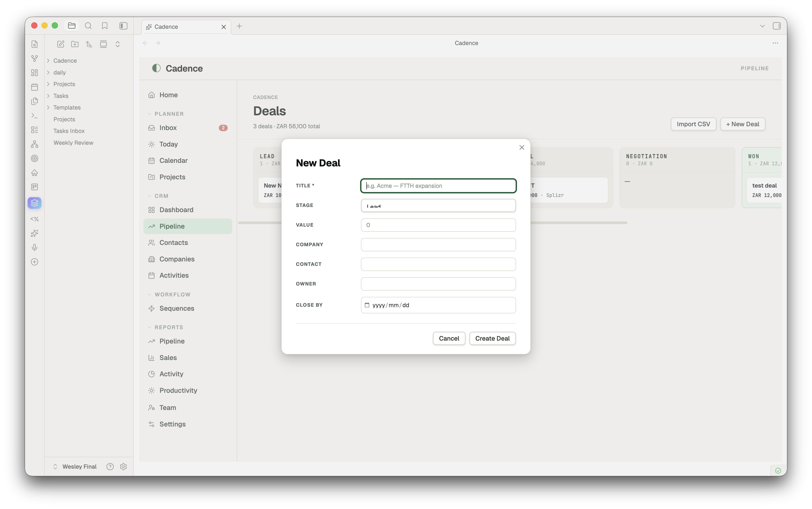This screenshot has height=509, width=812.
Task: Expand the Tasks folder
Action: [x=48, y=96]
